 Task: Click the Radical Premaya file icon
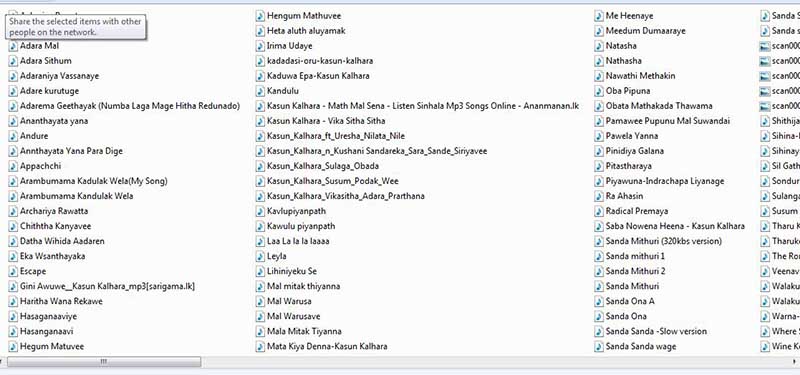point(599,211)
